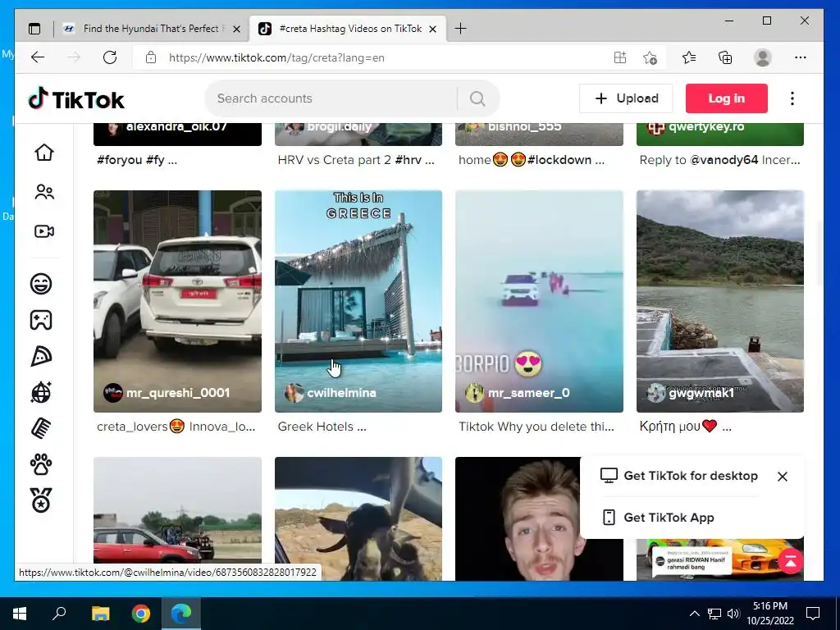Open the gwgwmak1 lake landscape video
The width and height of the screenshot is (840, 630).
click(x=720, y=301)
